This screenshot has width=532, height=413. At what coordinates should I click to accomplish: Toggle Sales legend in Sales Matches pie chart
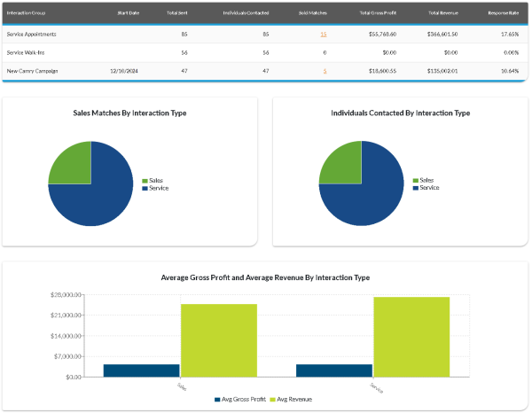click(x=155, y=180)
